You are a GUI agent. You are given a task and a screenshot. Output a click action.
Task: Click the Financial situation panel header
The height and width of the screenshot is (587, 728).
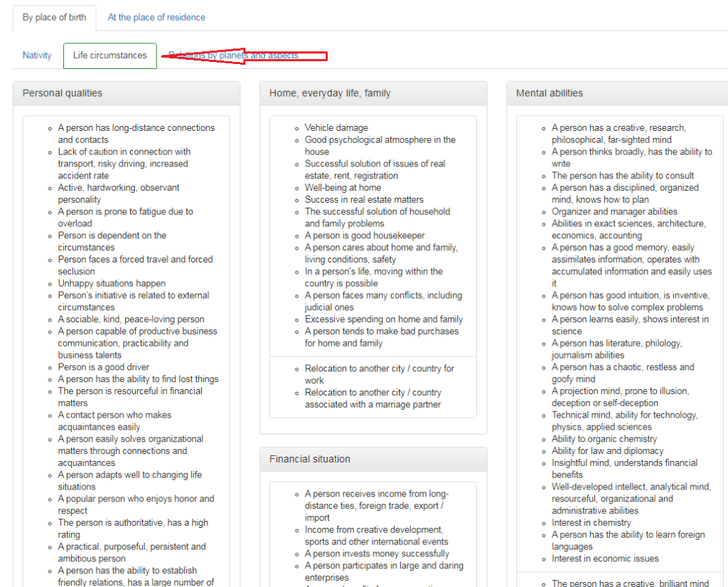(310, 459)
